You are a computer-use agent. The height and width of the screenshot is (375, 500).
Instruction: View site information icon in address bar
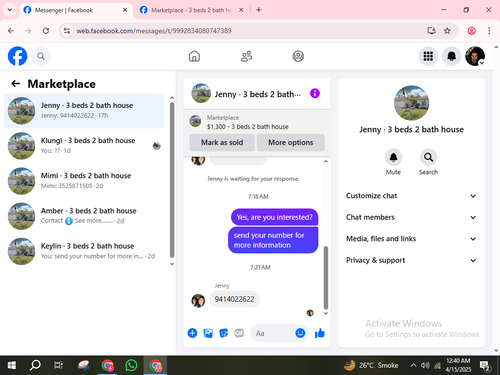67,31
